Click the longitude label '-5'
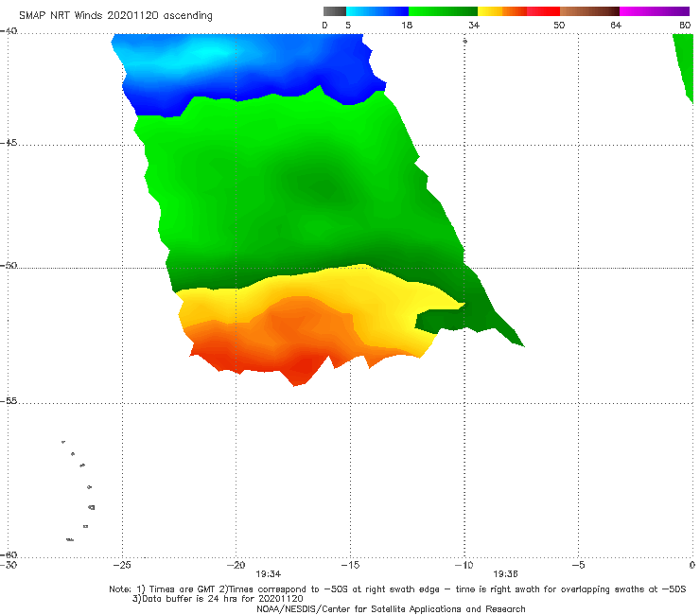This screenshot has height=615, width=700. point(578,565)
